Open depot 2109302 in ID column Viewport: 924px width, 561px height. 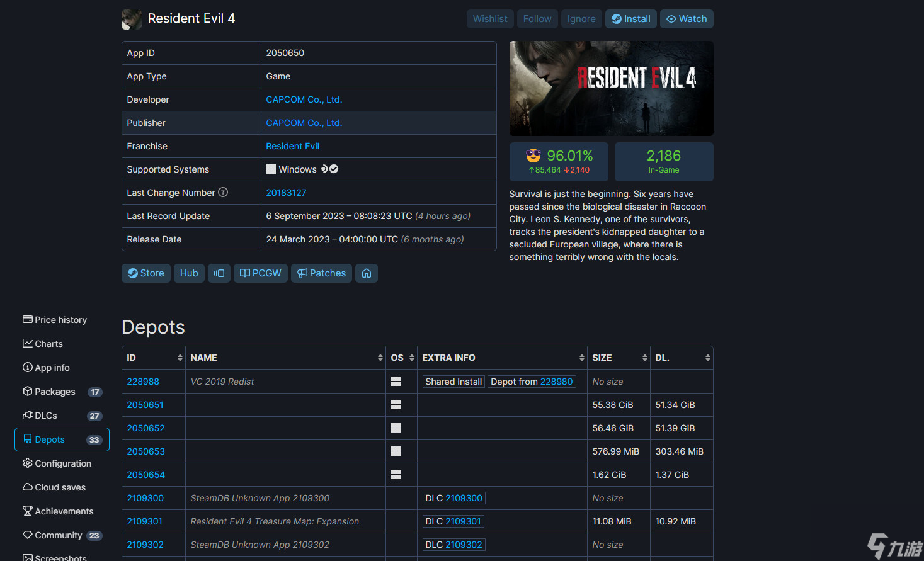(x=145, y=545)
